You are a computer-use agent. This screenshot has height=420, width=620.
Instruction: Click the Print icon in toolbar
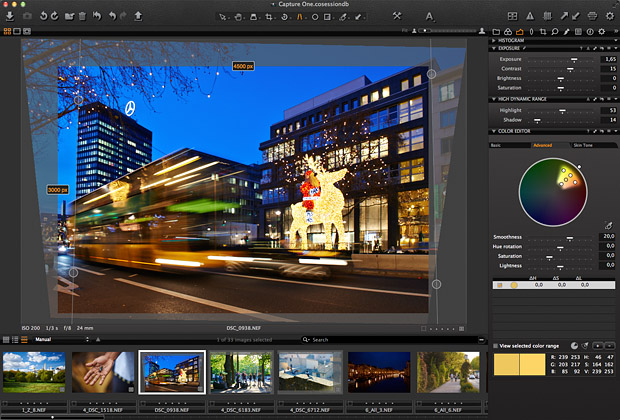click(x=593, y=16)
